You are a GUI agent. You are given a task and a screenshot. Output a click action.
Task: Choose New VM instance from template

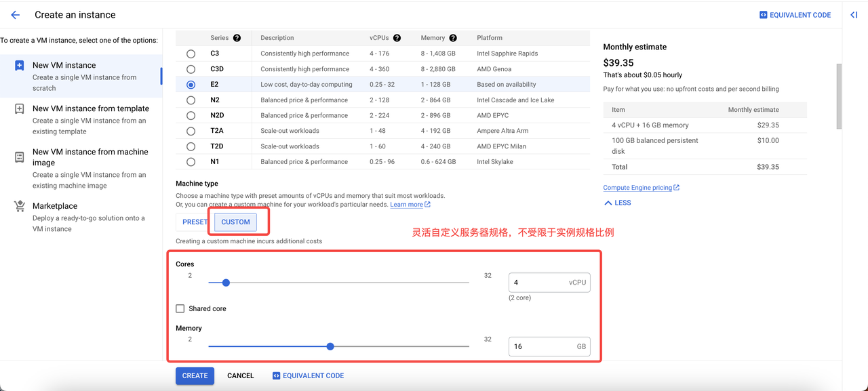[x=90, y=108]
